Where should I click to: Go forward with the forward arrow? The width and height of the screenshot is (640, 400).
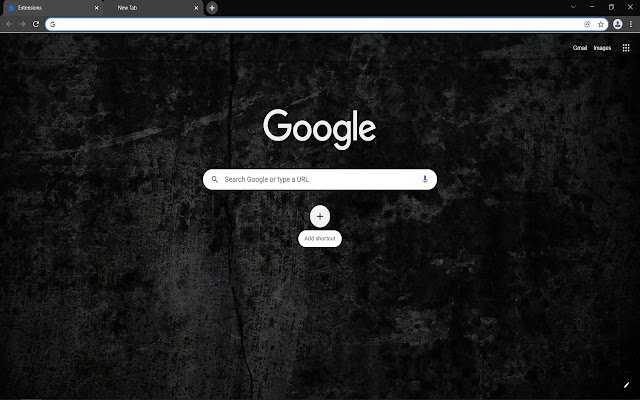(x=22, y=24)
